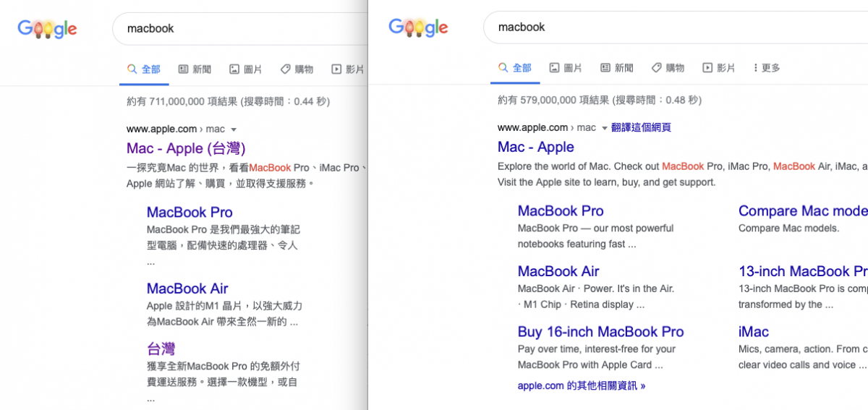
Task: Click the search box in the left window
Action: coord(240,29)
